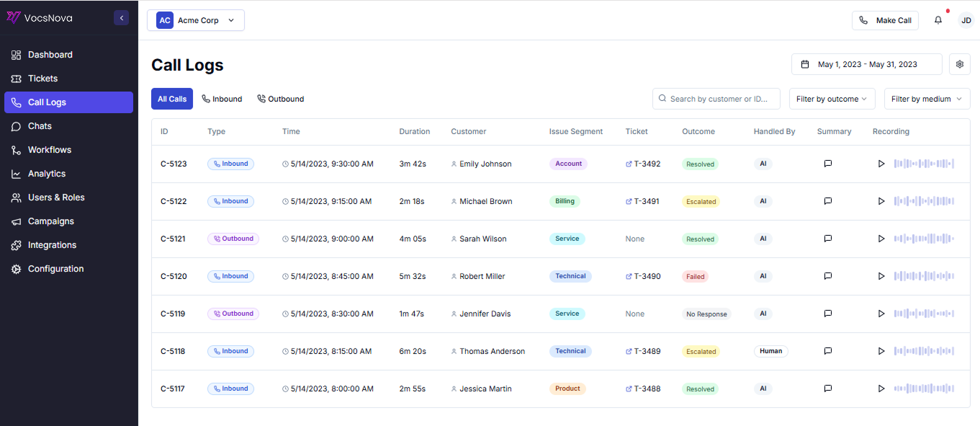Viewport: 980px width, 426px height.
Task: Open Configuration from the sidebar menu
Action: 54,268
